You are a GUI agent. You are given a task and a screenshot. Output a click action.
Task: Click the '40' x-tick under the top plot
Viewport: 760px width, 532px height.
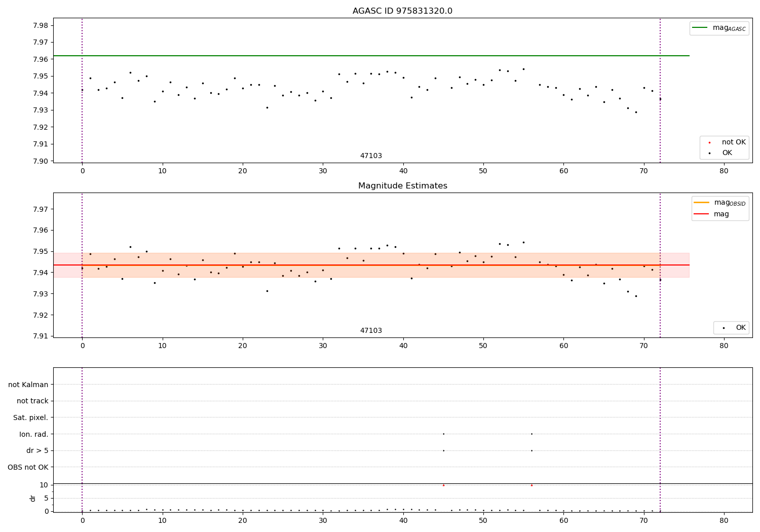click(403, 171)
